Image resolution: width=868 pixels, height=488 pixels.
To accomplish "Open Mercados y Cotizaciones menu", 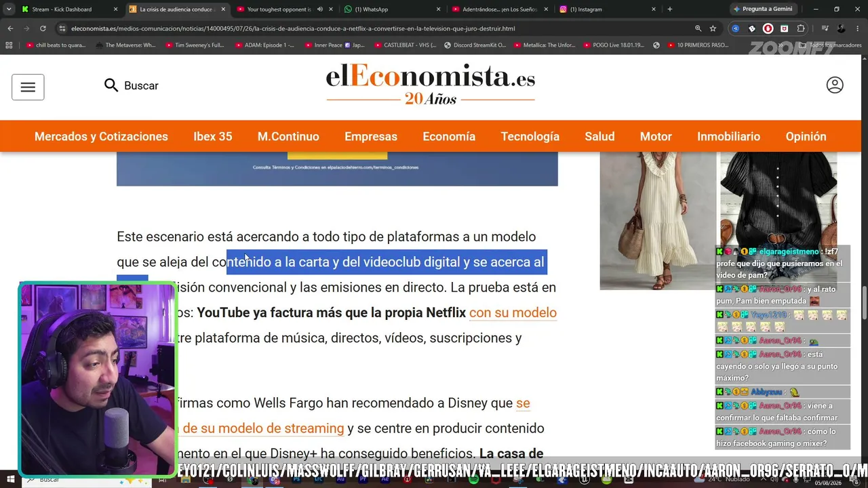I will pos(101,136).
